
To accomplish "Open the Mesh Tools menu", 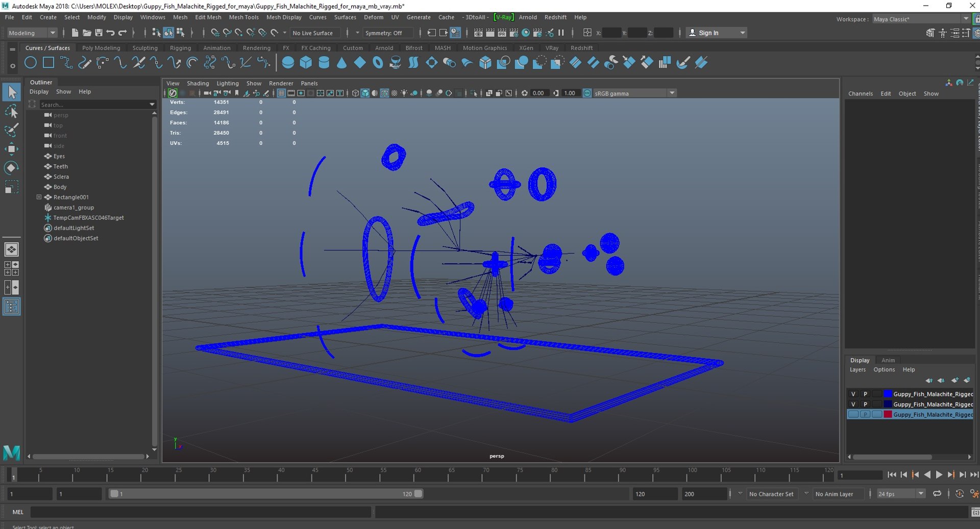I will 243,17.
